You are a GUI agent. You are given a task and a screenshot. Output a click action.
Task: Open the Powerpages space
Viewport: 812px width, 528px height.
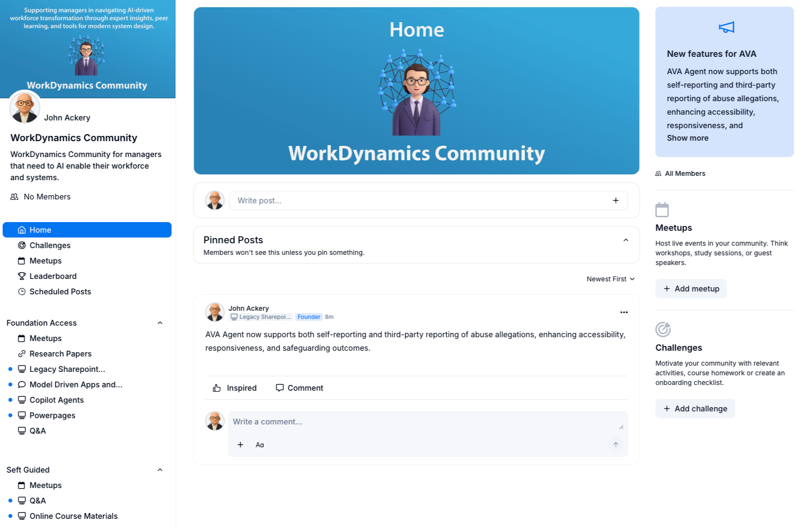pos(87,415)
